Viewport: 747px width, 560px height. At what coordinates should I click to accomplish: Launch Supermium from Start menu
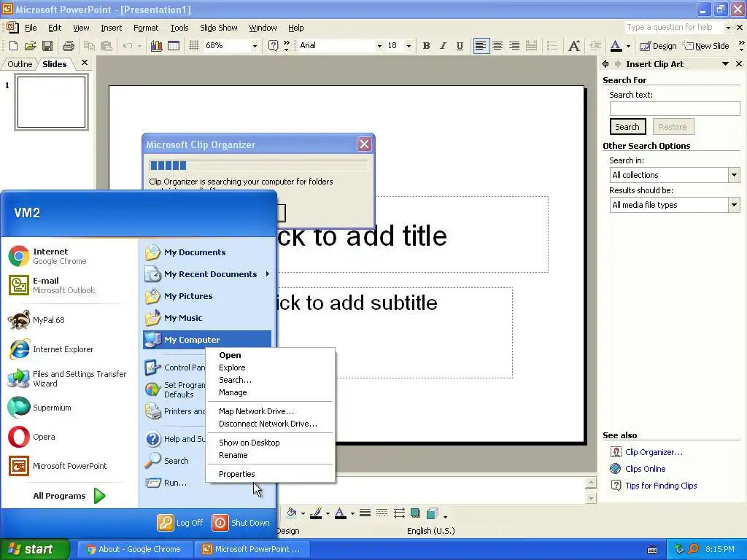tap(71, 408)
